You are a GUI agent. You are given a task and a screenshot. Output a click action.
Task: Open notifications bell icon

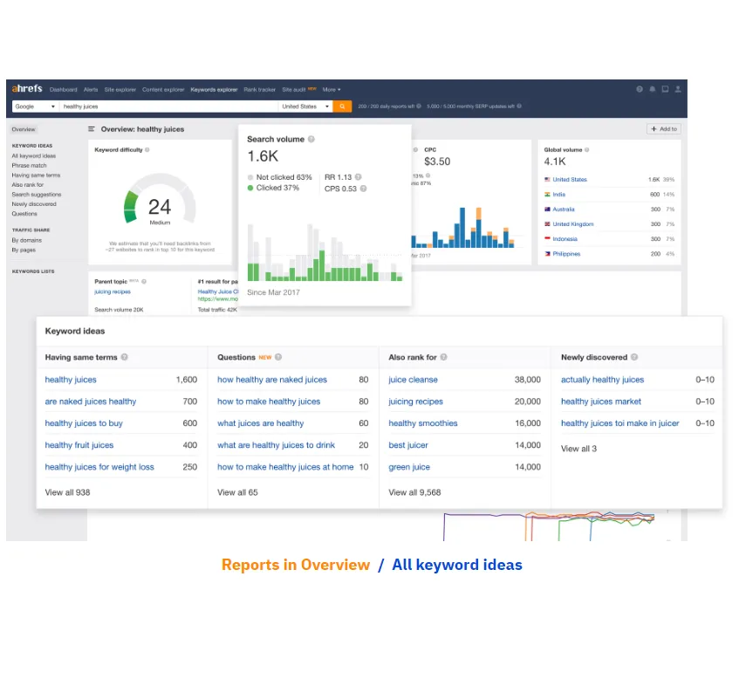click(x=653, y=89)
